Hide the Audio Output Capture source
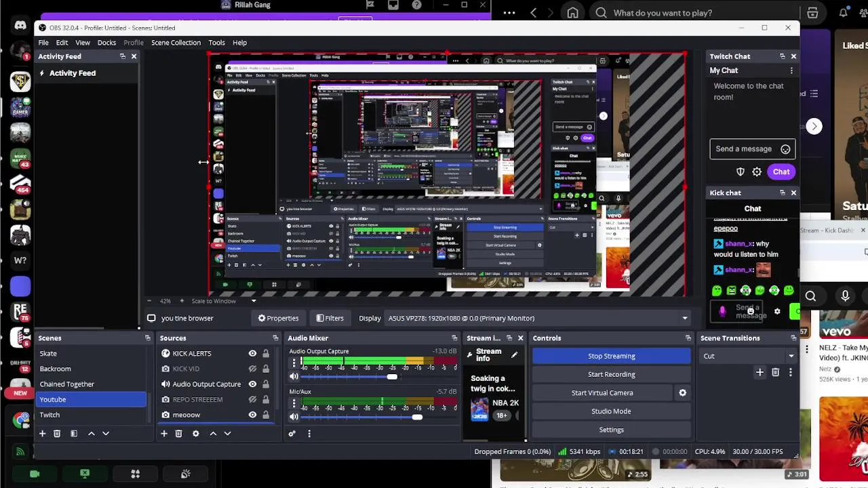Viewport: 868px width, 488px height. (x=252, y=384)
